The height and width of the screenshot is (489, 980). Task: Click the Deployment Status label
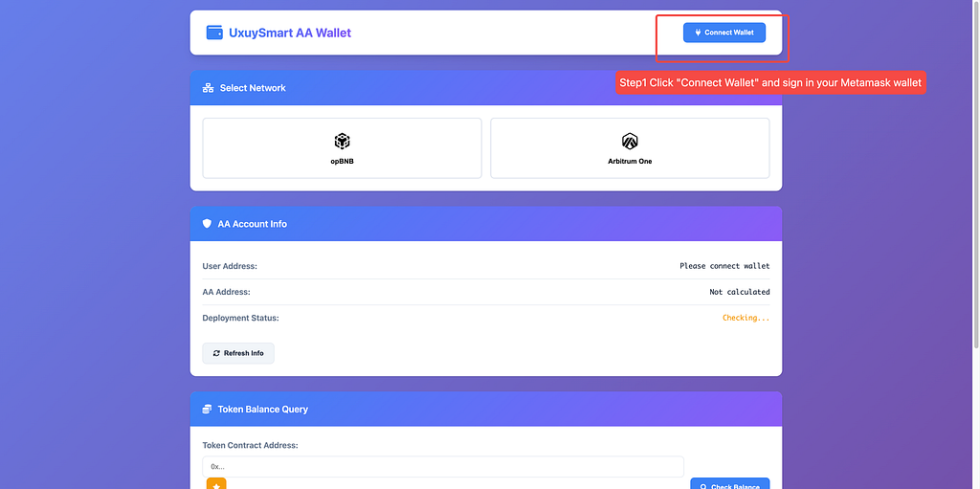point(240,318)
